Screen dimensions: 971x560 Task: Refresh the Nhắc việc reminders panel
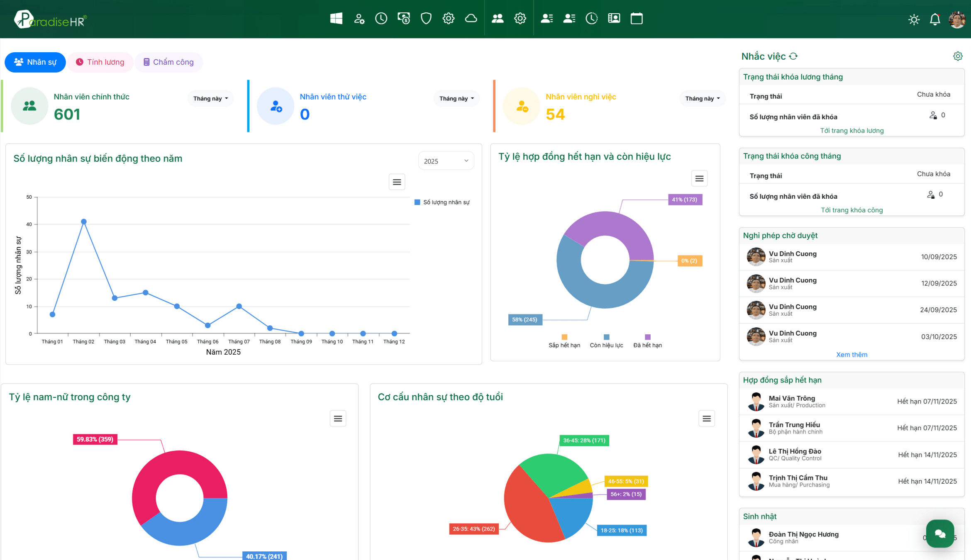click(x=793, y=56)
